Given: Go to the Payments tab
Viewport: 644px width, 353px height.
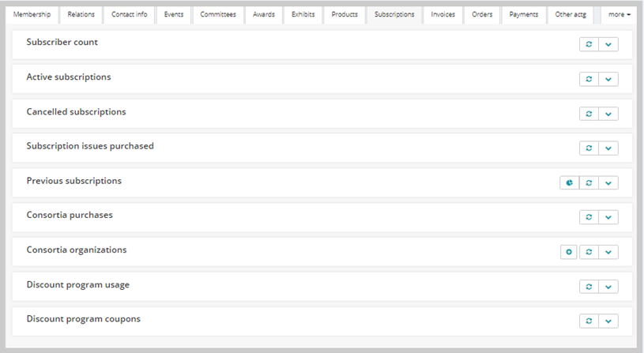Looking at the screenshot, I should (524, 15).
